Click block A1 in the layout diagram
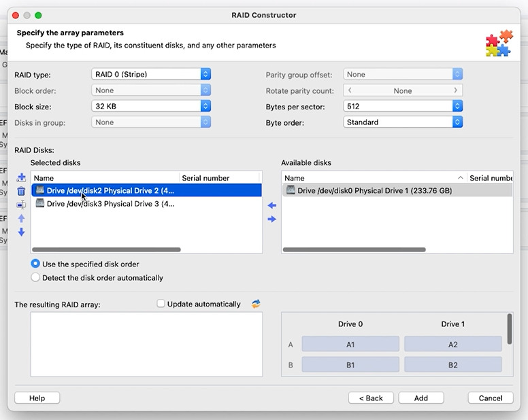 tap(350, 345)
